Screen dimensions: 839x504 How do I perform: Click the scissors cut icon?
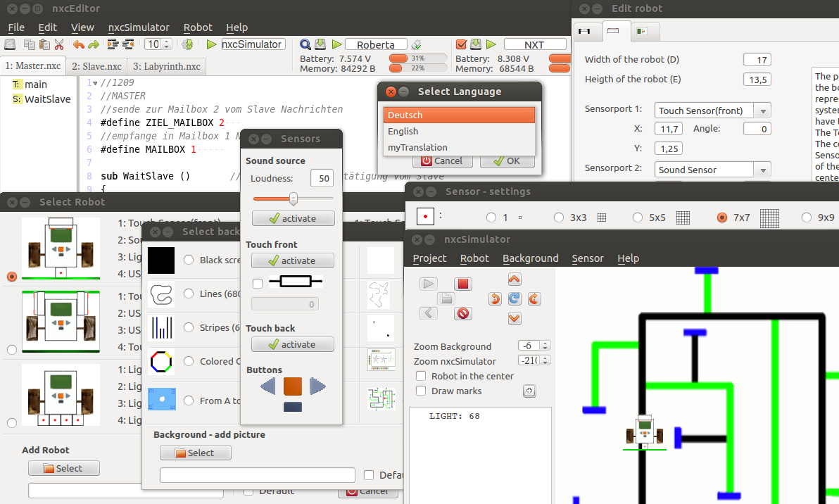click(x=60, y=44)
